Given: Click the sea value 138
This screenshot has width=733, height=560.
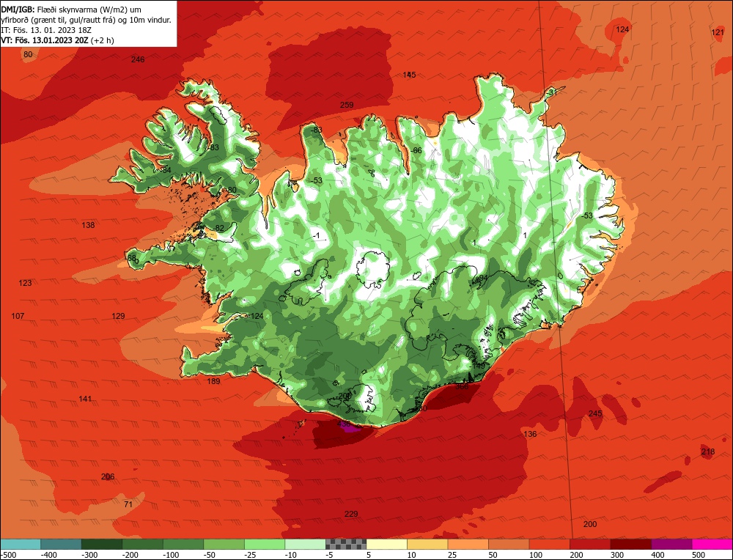Looking at the screenshot, I should coord(88,225).
